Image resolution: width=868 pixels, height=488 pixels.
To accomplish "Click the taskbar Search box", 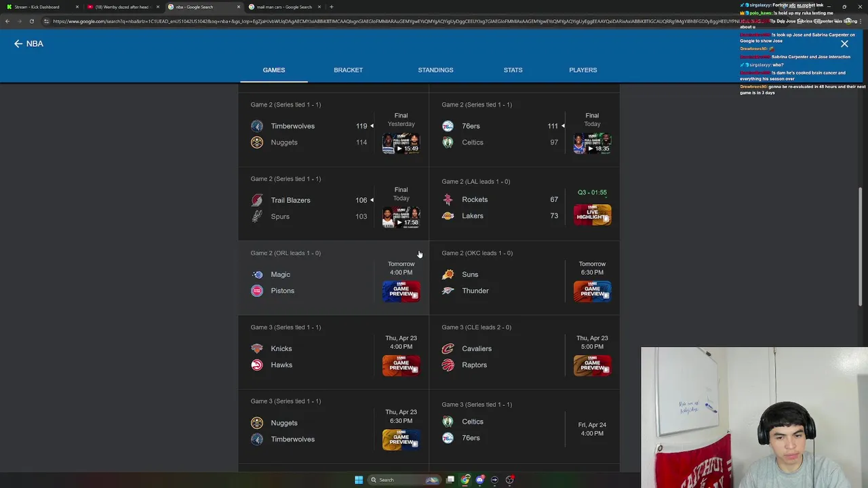I will pos(405,480).
